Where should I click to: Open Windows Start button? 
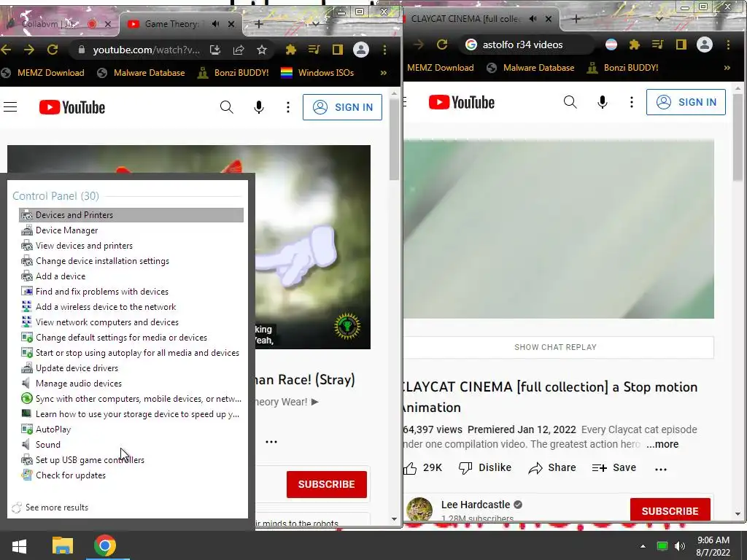[x=19, y=545]
